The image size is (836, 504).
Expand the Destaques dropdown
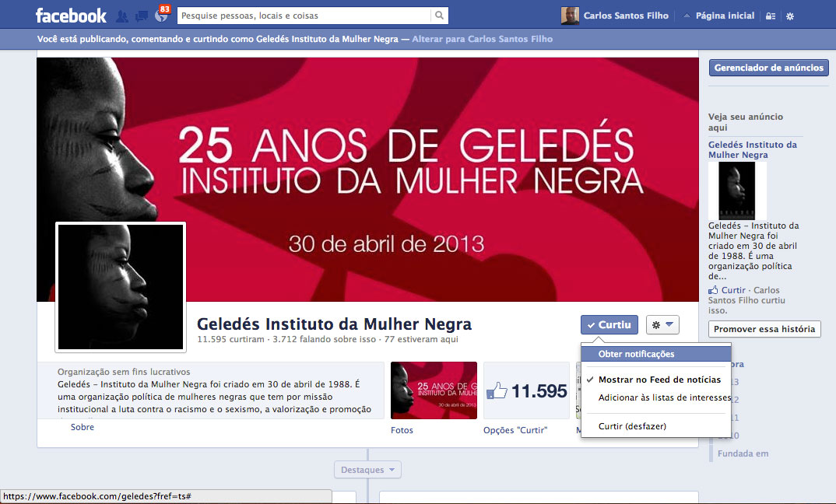(x=367, y=470)
